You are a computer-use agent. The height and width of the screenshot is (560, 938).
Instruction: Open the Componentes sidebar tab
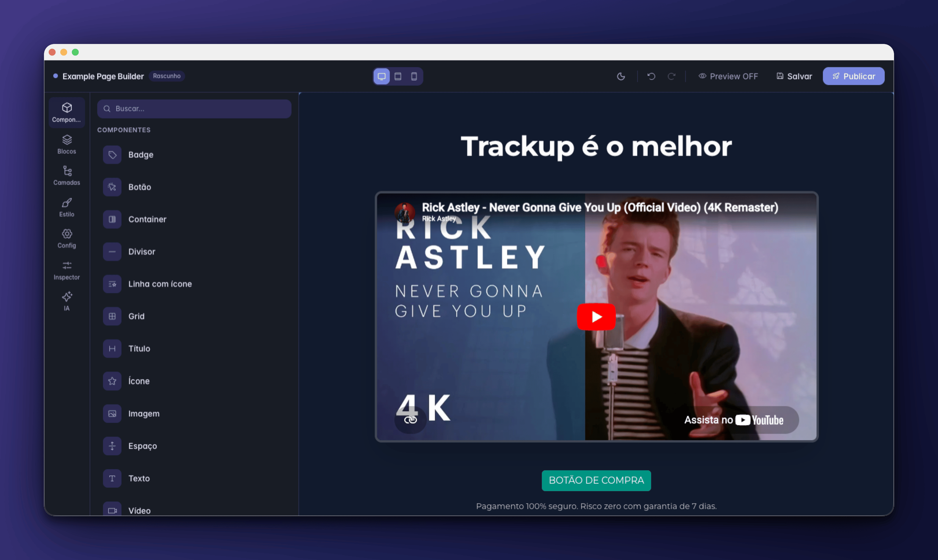click(x=67, y=112)
